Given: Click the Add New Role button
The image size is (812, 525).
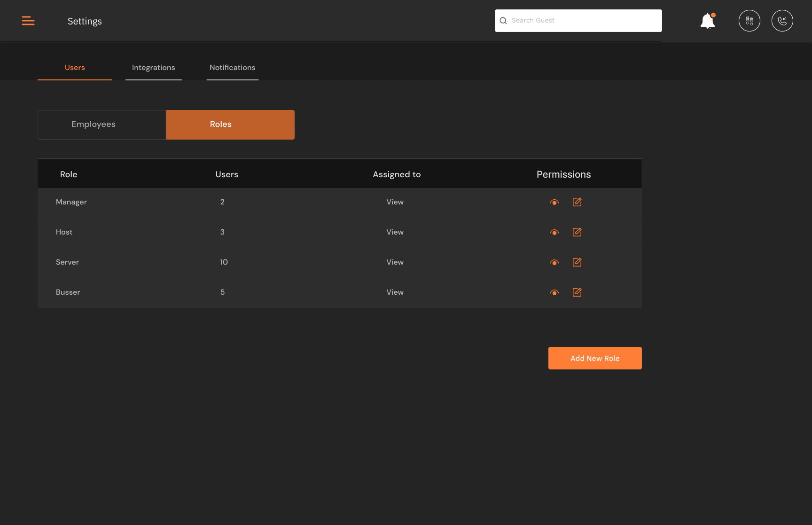Looking at the screenshot, I should (x=595, y=358).
